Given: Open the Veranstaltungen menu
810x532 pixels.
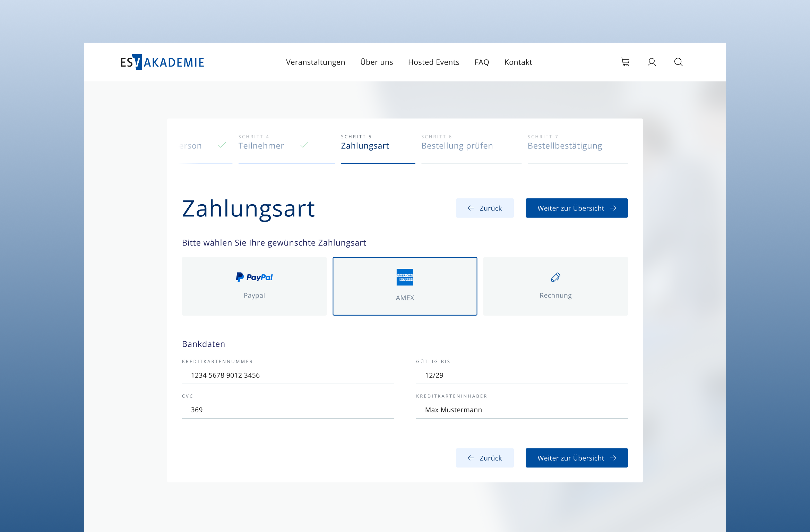Looking at the screenshot, I should coord(315,62).
